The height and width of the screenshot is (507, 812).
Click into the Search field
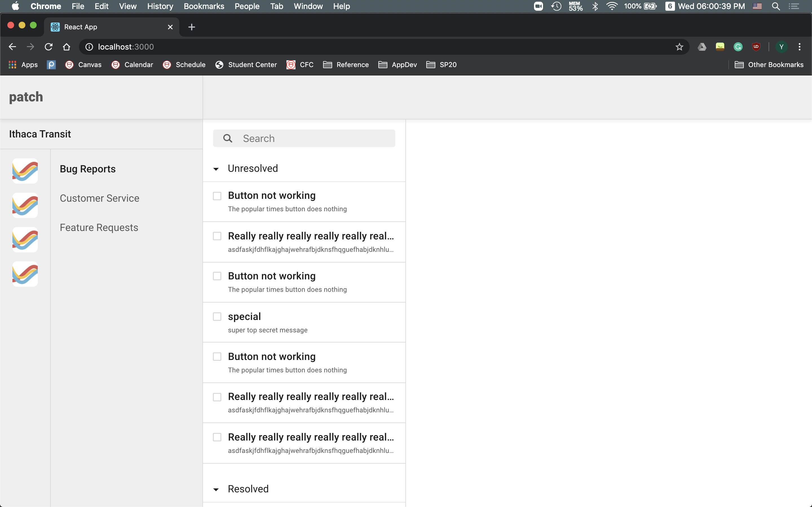pyautogui.click(x=315, y=139)
